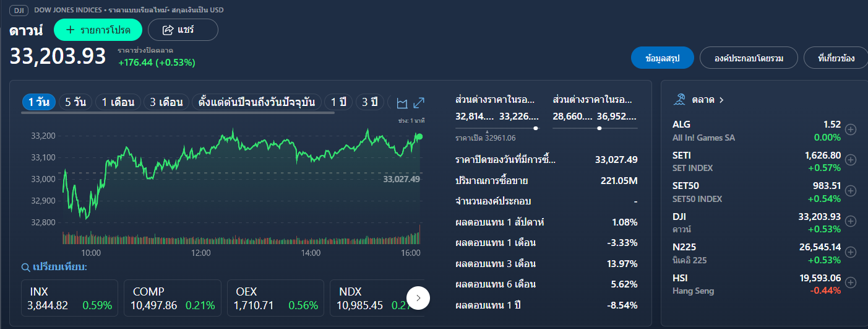Switch to ที่เกี่ยวข้อง tab
Viewport: 868px width, 329px height.
(836, 58)
